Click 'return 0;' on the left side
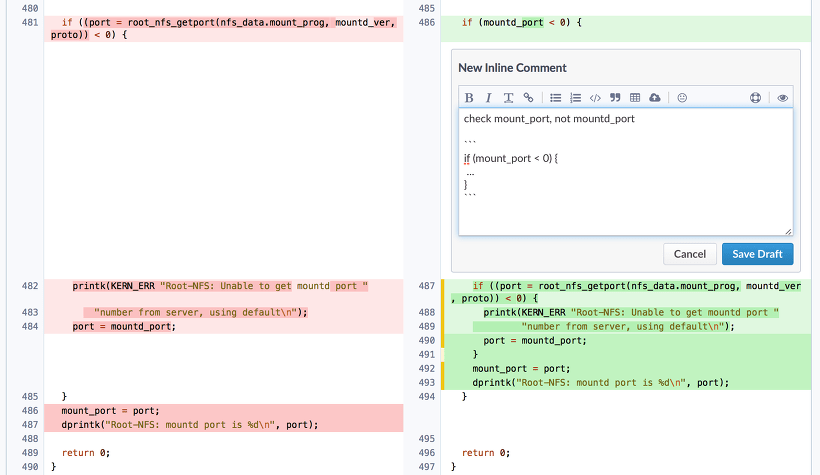820x475 pixels. (86, 453)
